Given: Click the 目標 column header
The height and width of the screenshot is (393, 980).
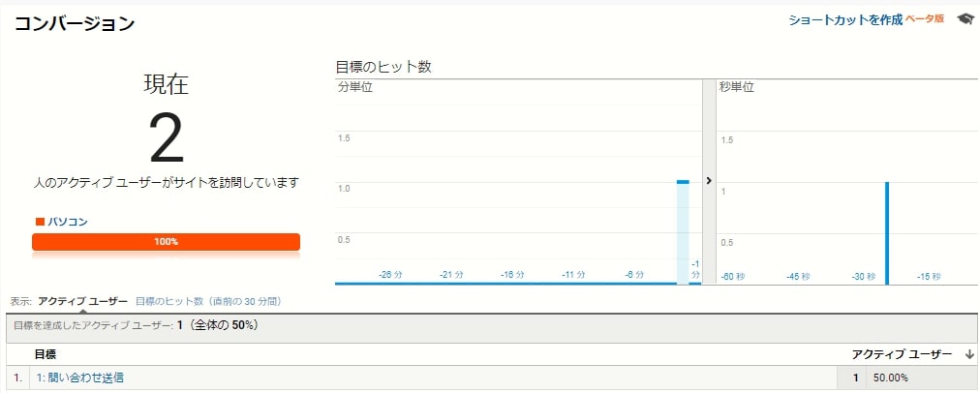Looking at the screenshot, I should (x=45, y=355).
